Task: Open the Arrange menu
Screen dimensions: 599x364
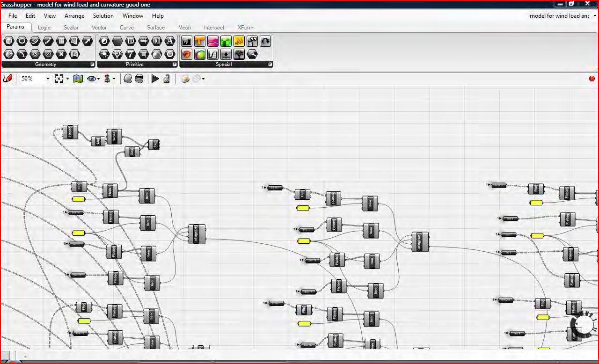Action: [74, 16]
